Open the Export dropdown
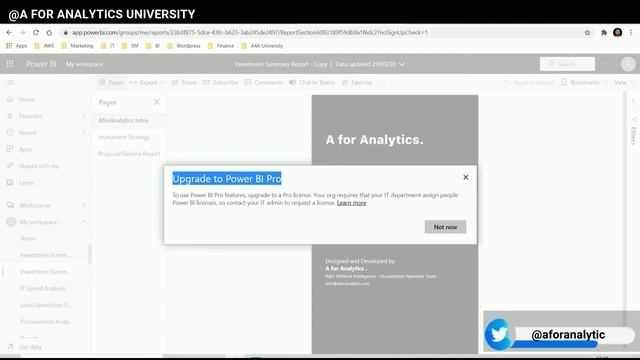 [147, 82]
